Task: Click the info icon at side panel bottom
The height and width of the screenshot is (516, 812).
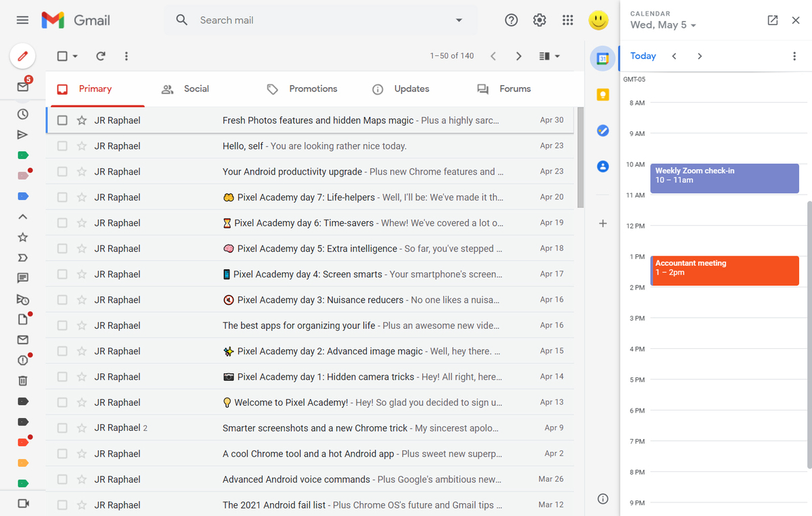Action: pyautogui.click(x=603, y=499)
